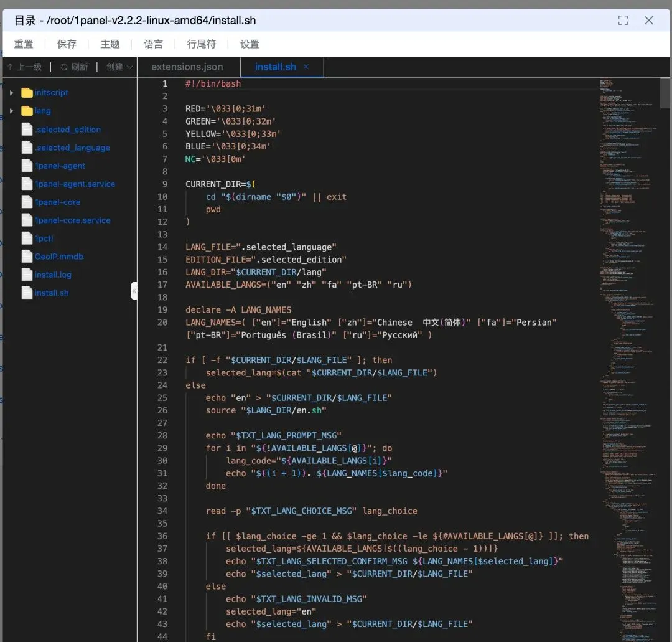
Task: Click the RED='\033[0;31m' line
Action: pos(225,108)
